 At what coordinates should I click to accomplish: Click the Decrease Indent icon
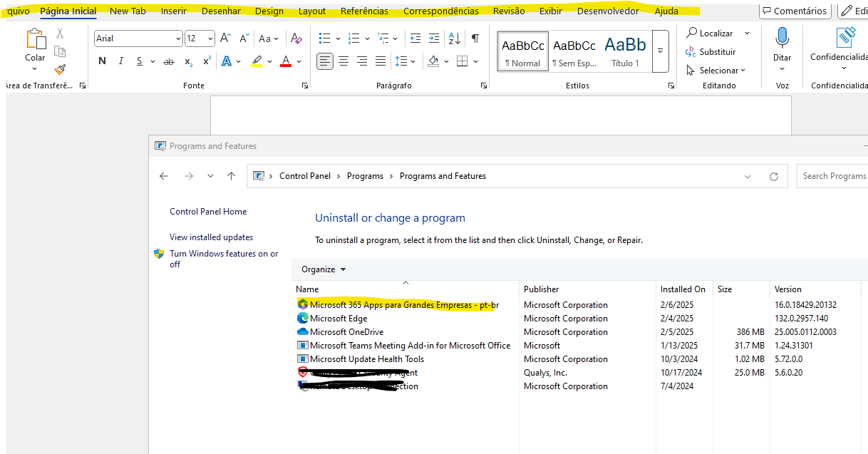click(x=416, y=38)
